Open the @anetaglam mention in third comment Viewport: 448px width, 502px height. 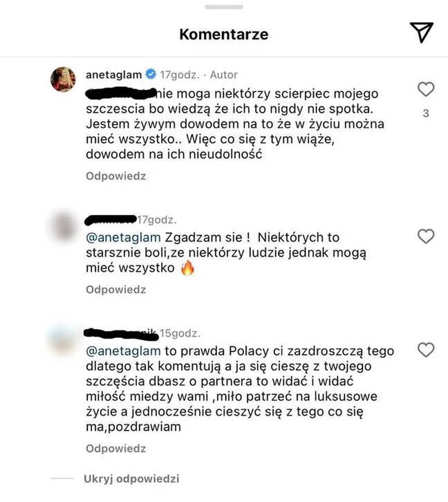tap(123, 351)
